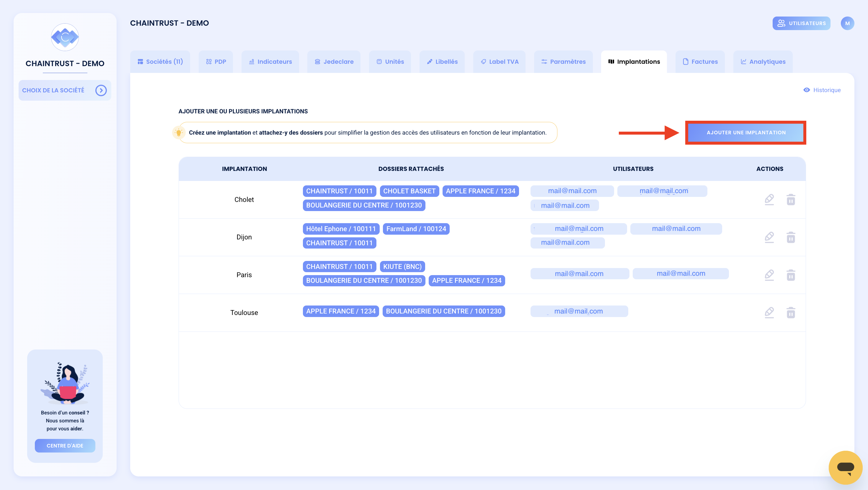Open the Unités tab
This screenshot has height=490, width=868.
pyautogui.click(x=390, y=62)
